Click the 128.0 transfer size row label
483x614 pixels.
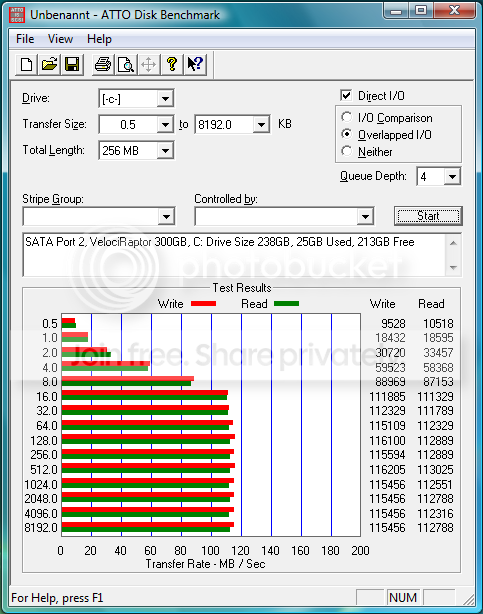coord(44,441)
